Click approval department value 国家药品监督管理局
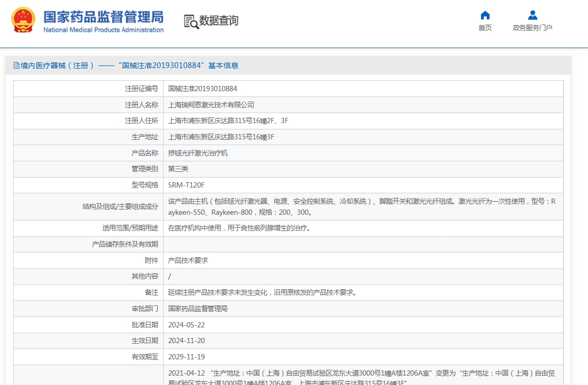Viewport: 588px width, 385px height. point(198,309)
